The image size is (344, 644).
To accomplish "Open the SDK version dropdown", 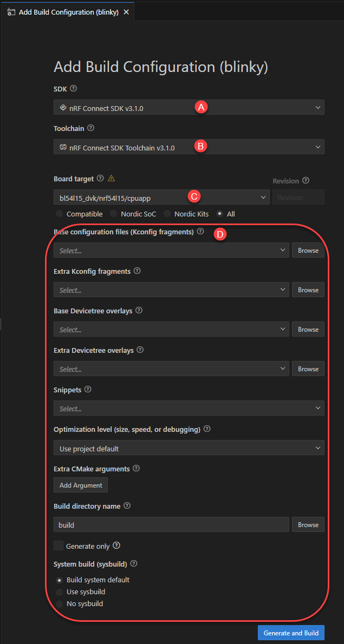I will tap(189, 108).
